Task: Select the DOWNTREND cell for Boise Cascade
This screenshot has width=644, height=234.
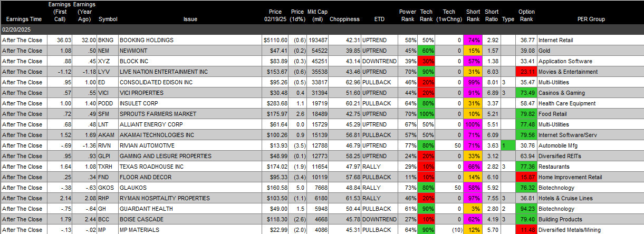Action: tap(380, 219)
